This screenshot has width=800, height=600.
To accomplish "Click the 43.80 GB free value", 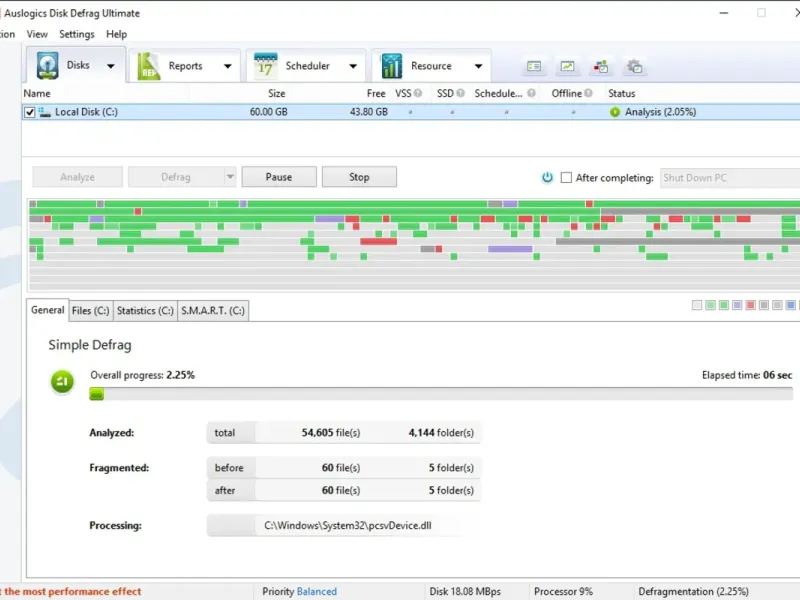I will pyautogui.click(x=368, y=112).
